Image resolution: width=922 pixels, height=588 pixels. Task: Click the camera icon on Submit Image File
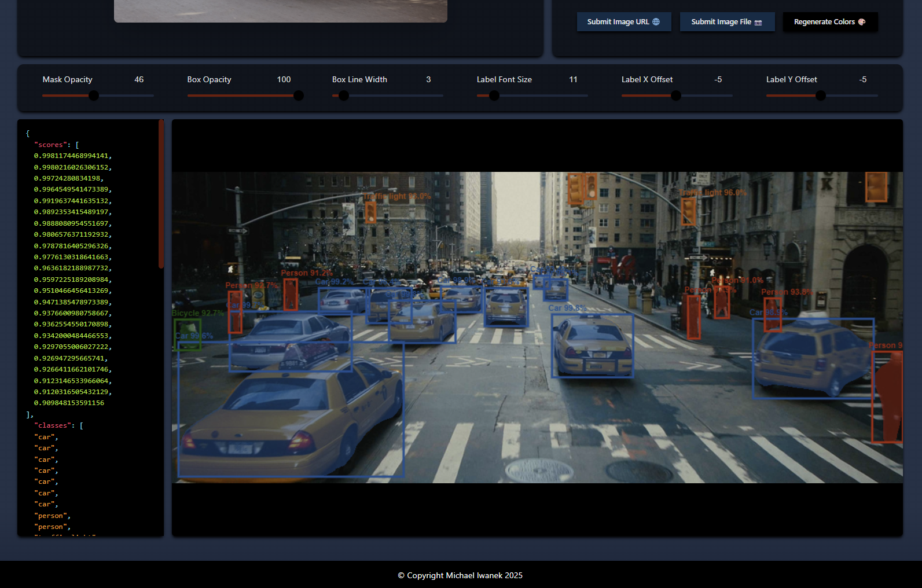coord(758,22)
